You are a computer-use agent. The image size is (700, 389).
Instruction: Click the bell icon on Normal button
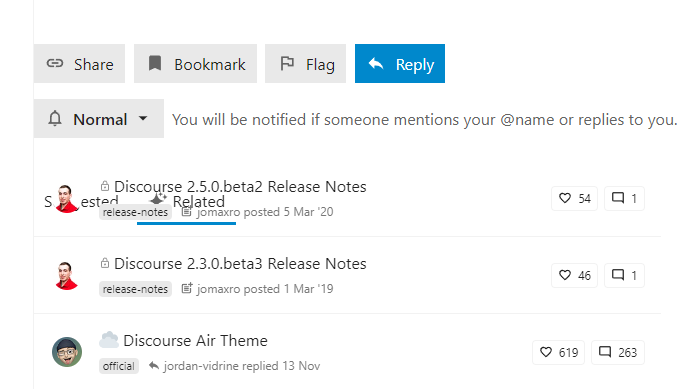[x=55, y=119]
